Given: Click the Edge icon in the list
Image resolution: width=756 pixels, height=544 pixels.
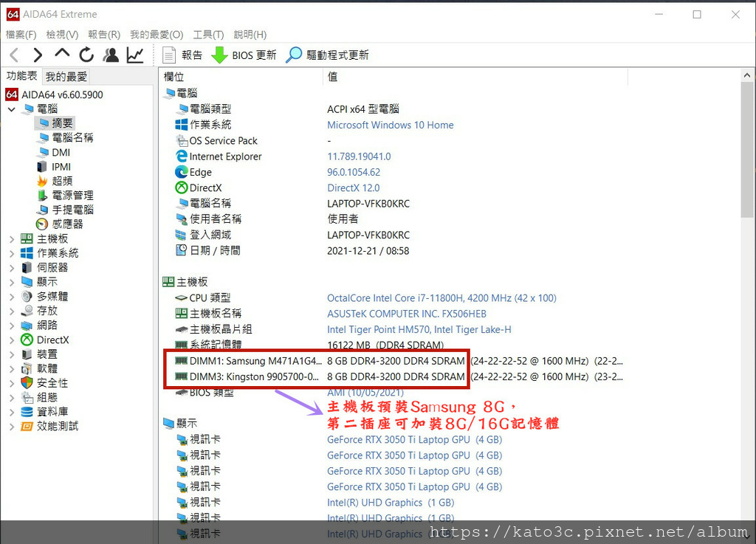Looking at the screenshot, I should [182, 172].
